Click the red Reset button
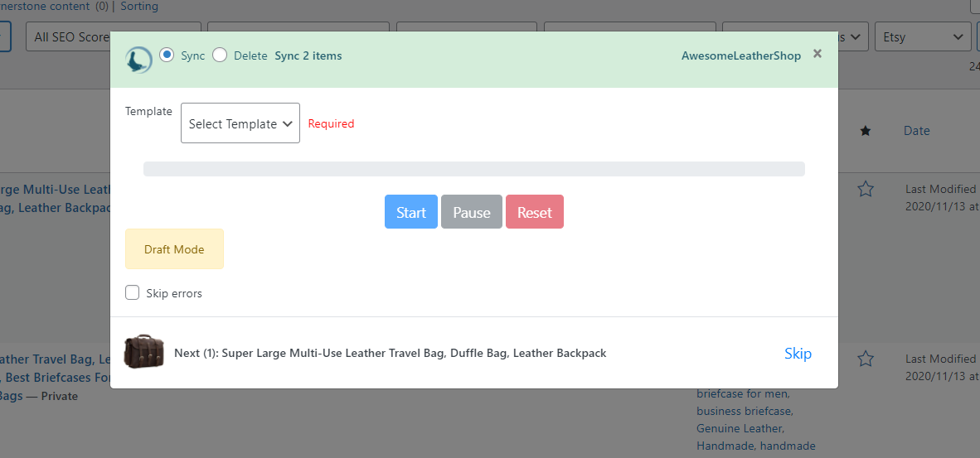This screenshot has width=980, height=458. (x=535, y=211)
